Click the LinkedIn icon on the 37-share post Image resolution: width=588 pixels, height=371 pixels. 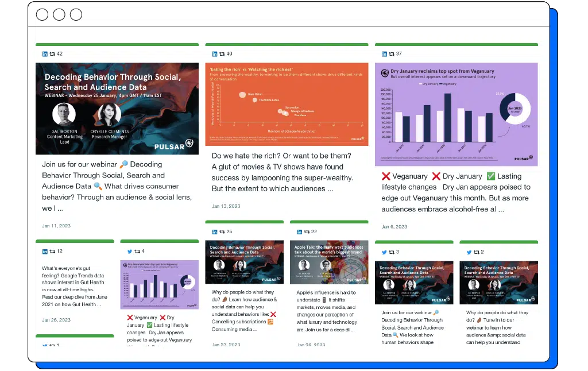click(385, 54)
